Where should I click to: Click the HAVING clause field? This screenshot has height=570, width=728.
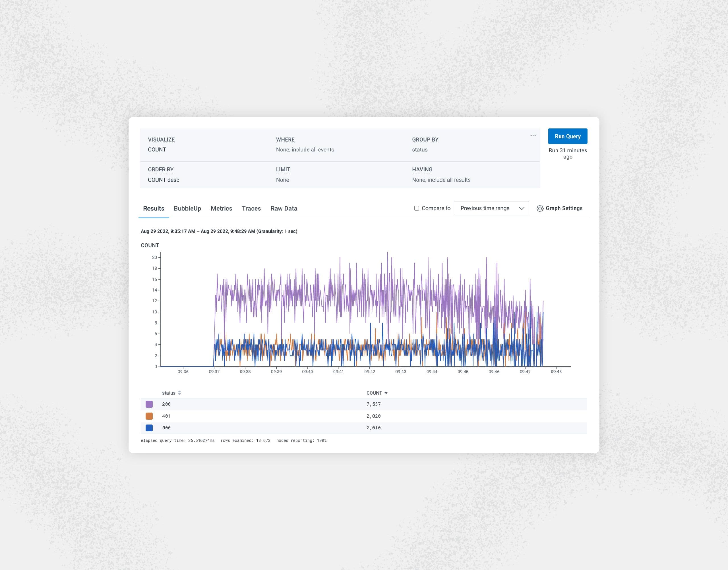point(441,180)
